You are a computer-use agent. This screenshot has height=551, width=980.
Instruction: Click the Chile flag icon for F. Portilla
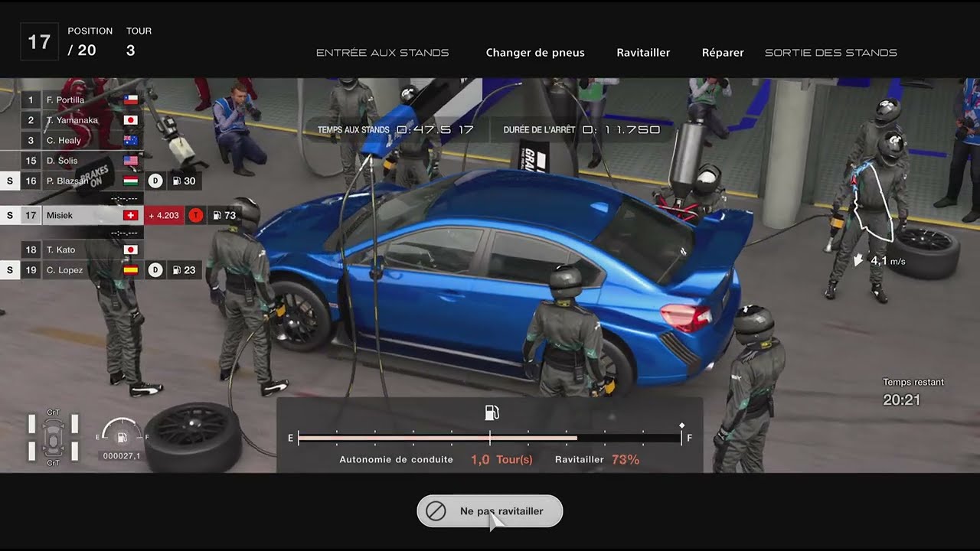pos(130,100)
